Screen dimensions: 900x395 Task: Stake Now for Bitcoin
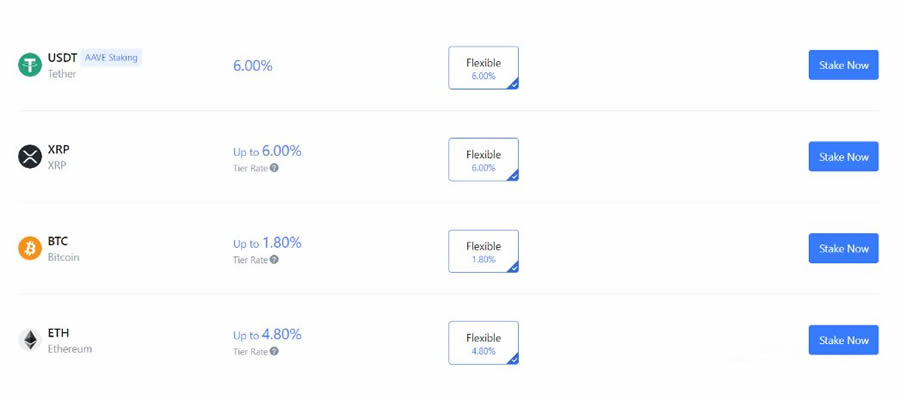[843, 248]
